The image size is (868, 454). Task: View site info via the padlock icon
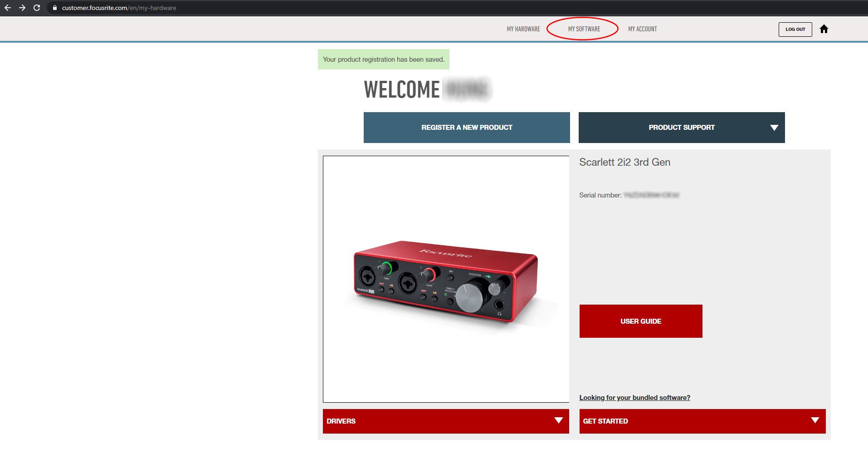pos(55,8)
